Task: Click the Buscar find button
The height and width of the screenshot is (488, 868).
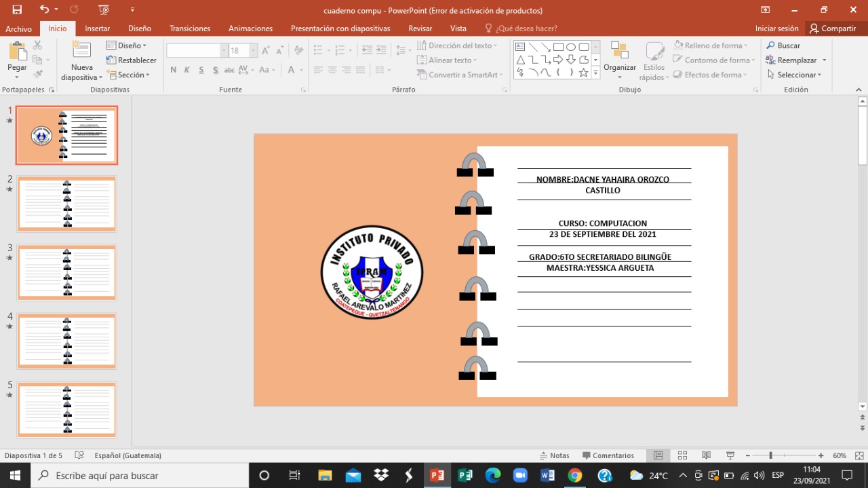Action: 783,45
